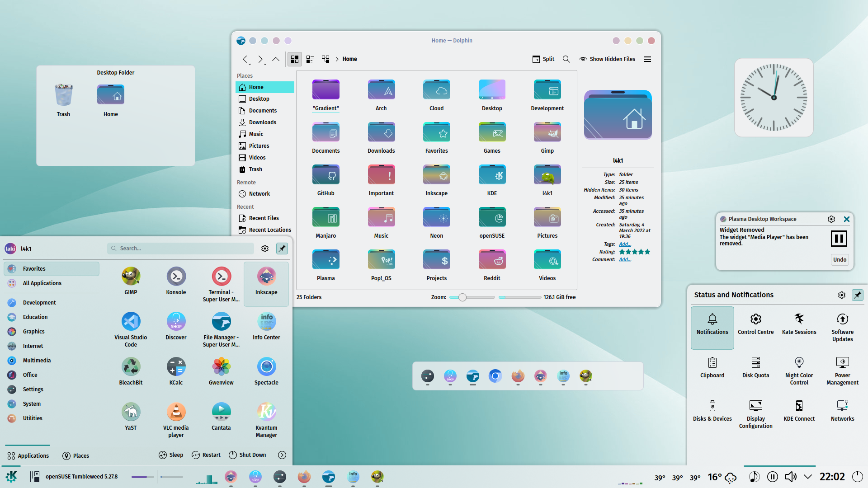Click Shut Down in the launcher footer
868x488 pixels.
pyautogui.click(x=247, y=455)
